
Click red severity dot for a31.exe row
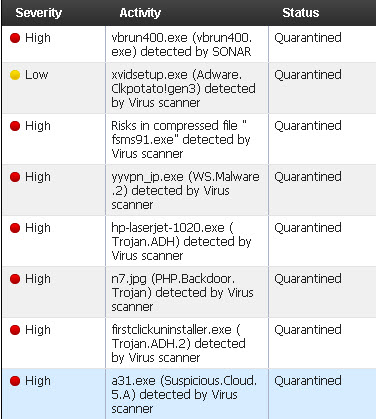tap(15, 381)
